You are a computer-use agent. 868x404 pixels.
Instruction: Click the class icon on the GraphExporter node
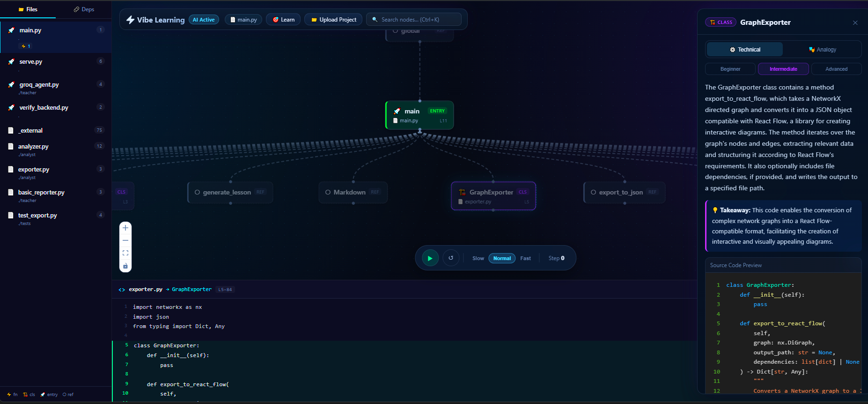tap(462, 192)
